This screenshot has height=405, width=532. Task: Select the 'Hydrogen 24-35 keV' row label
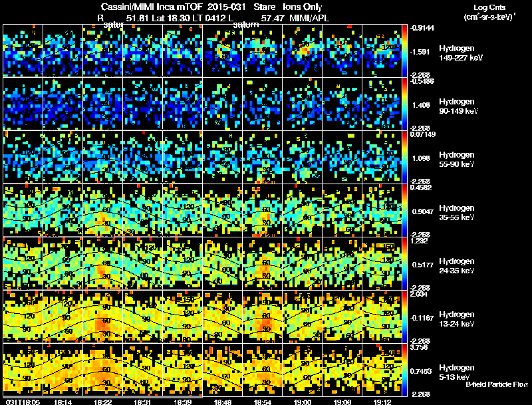coord(457,266)
